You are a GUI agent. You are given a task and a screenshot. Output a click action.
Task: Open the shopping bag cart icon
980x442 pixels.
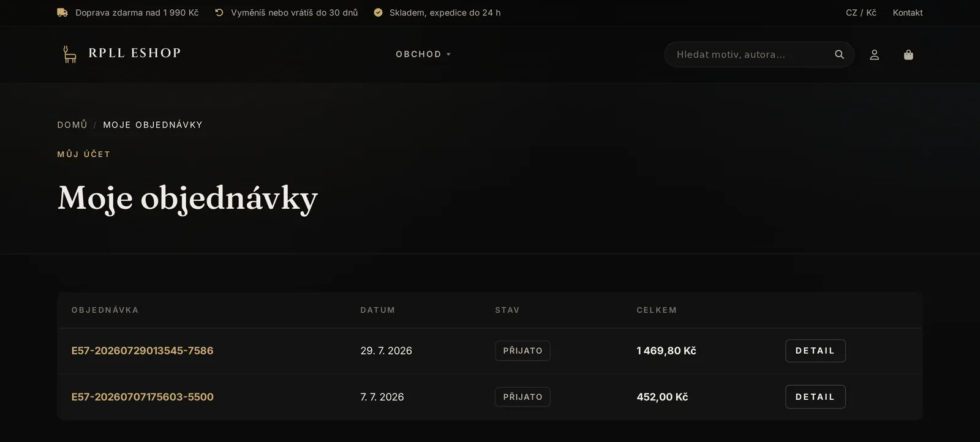(x=908, y=54)
